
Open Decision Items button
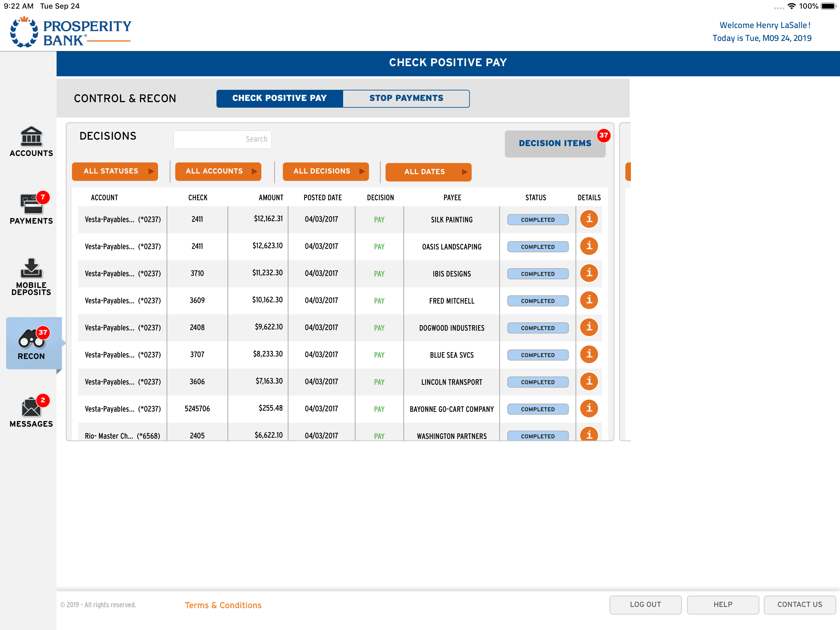[x=555, y=144]
